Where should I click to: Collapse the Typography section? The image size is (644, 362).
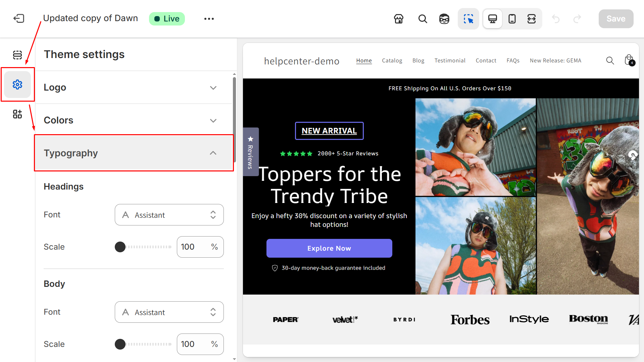tap(134, 153)
